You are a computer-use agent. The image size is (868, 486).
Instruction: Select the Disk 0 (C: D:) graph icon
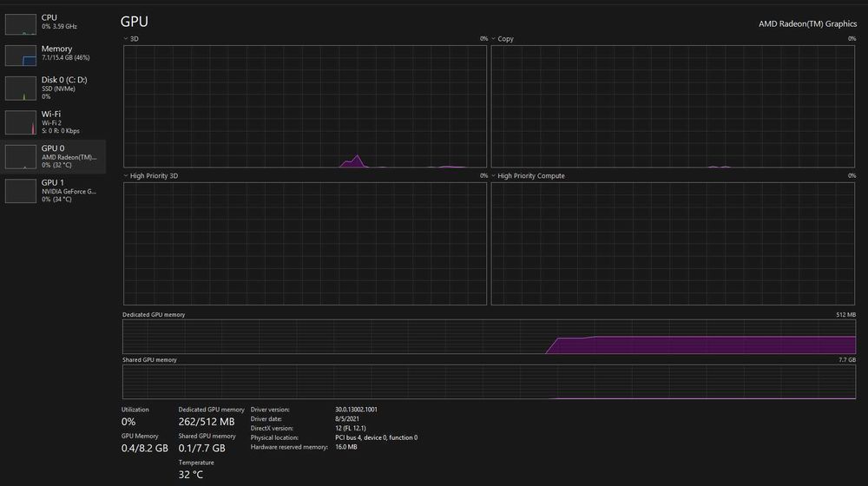pyautogui.click(x=21, y=89)
